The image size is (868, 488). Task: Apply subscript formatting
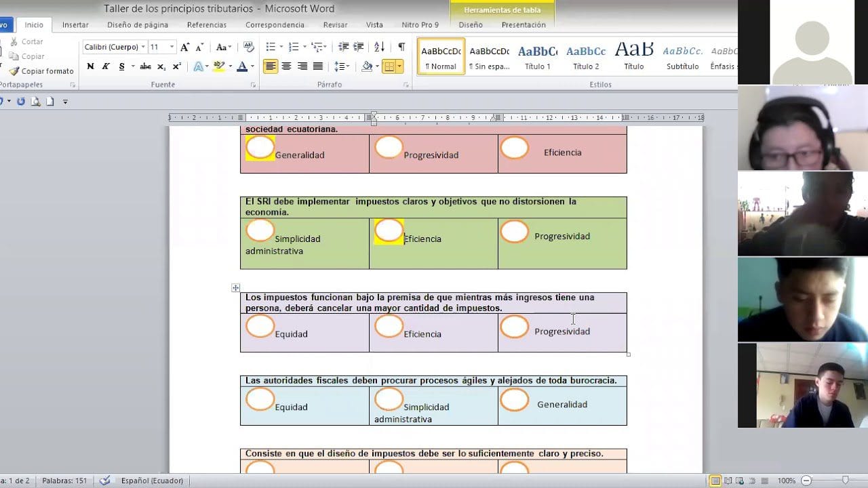(x=161, y=66)
